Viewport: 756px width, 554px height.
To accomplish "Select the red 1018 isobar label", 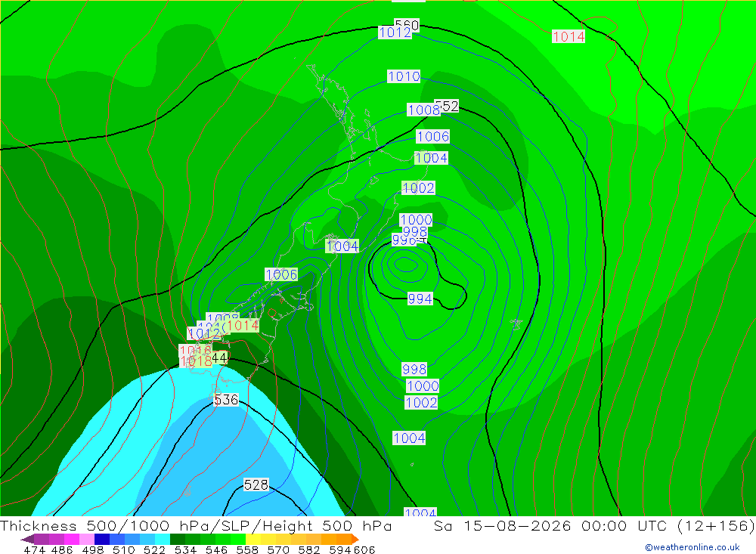I will (195, 361).
